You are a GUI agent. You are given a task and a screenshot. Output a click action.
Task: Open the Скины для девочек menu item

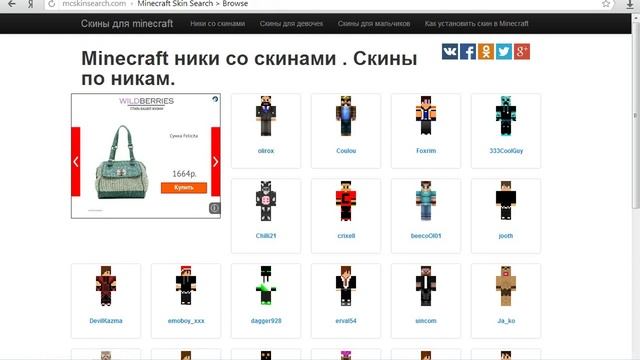coord(291,24)
